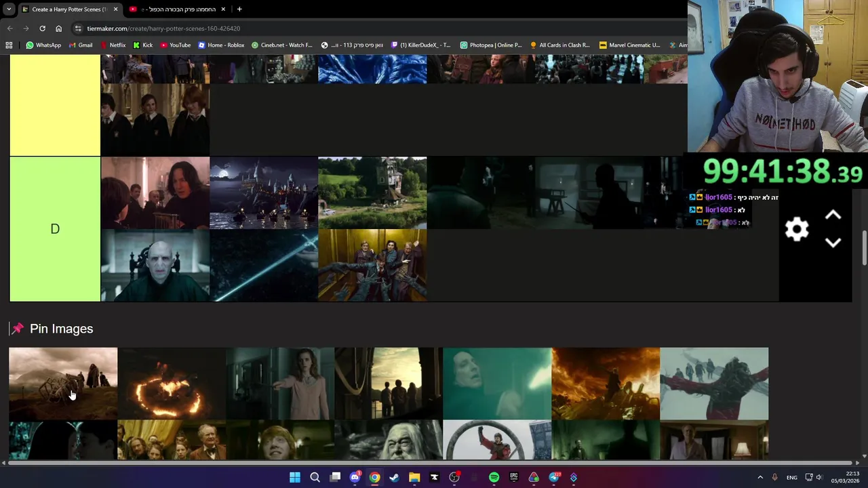This screenshot has width=868, height=488.
Task: Select Voldemort seated image in D tier
Action: pos(155,265)
